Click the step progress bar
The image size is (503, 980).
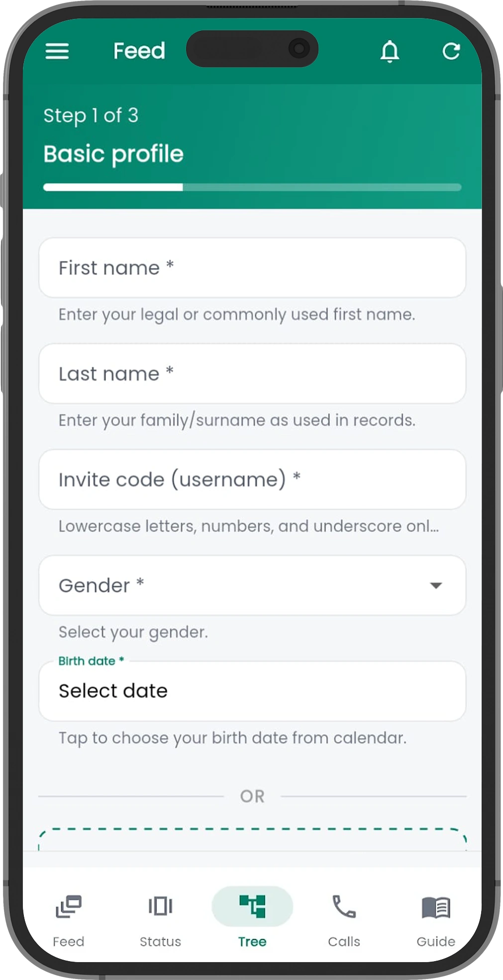point(252,188)
